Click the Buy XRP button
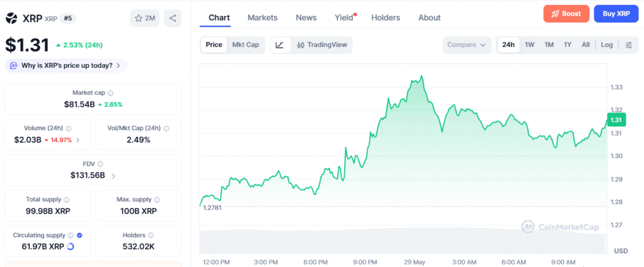This screenshot has width=644, height=267. pyautogui.click(x=616, y=14)
